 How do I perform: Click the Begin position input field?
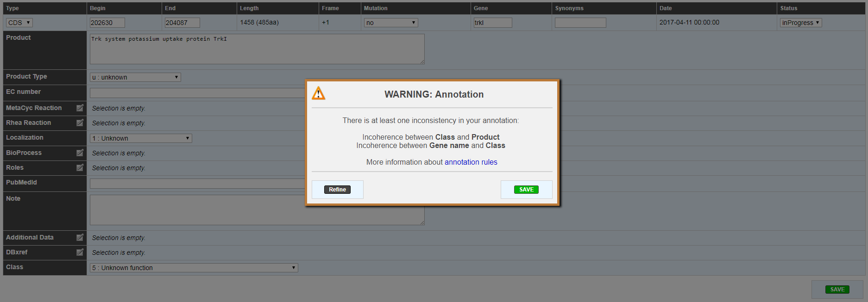[x=107, y=23]
